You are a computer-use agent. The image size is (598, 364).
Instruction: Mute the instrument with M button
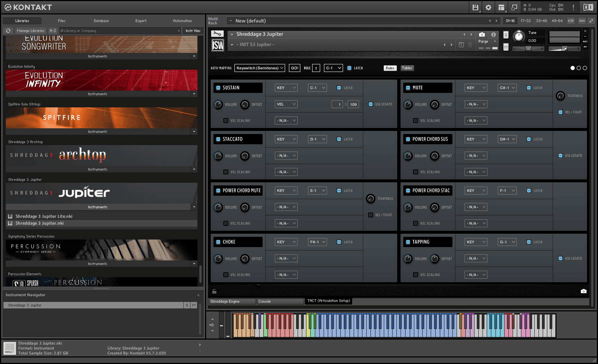coord(506,47)
